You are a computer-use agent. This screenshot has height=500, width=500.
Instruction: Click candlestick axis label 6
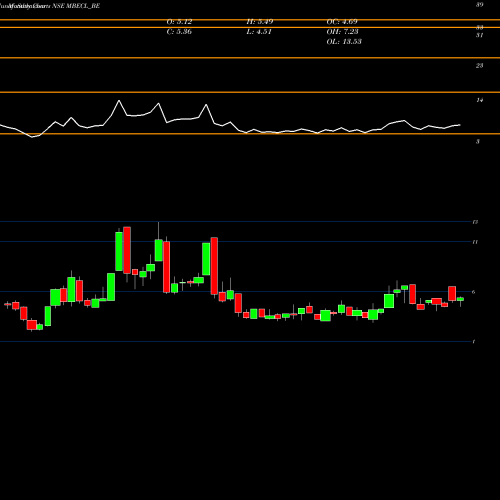tap(473, 292)
